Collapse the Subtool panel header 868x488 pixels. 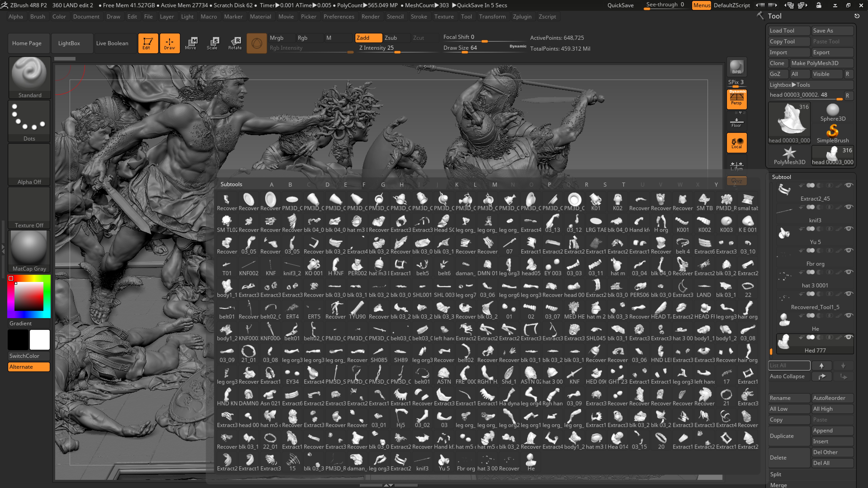click(781, 177)
